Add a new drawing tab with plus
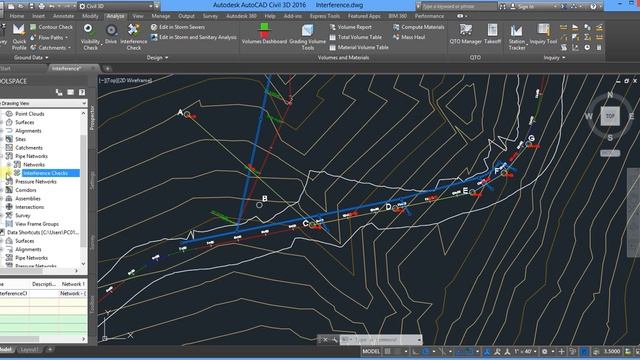This screenshot has width=640, height=360. [107, 69]
